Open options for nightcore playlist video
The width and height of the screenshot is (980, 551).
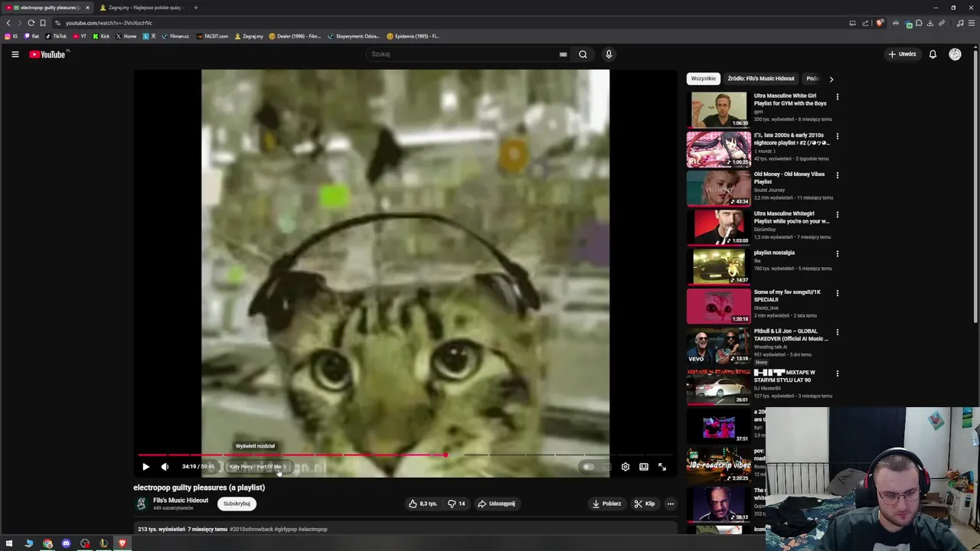[837, 136]
